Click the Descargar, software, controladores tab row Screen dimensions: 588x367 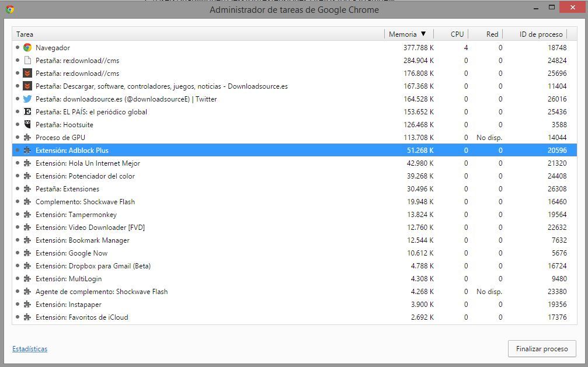pyautogui.click(x=294, y=86)
